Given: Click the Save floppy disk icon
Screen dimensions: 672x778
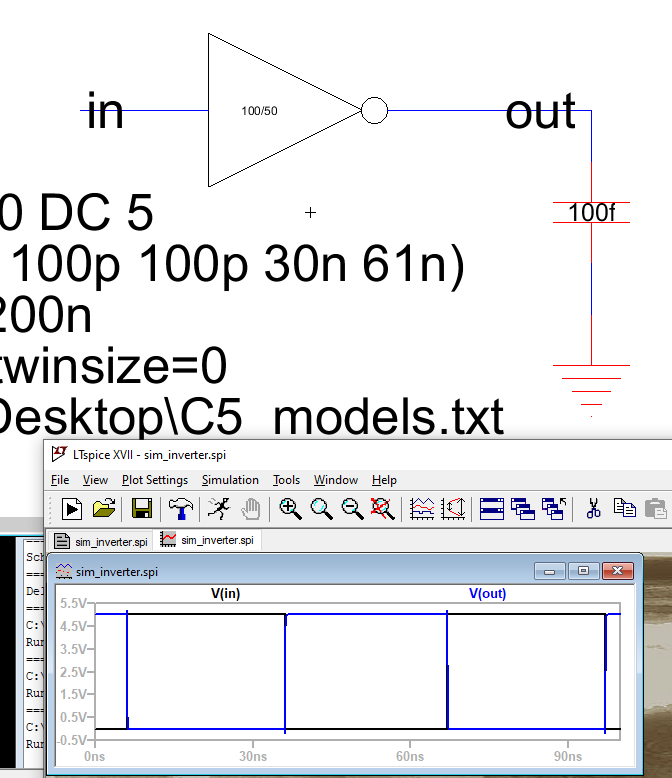Looking at the screenshot, I should click(142, 509).
